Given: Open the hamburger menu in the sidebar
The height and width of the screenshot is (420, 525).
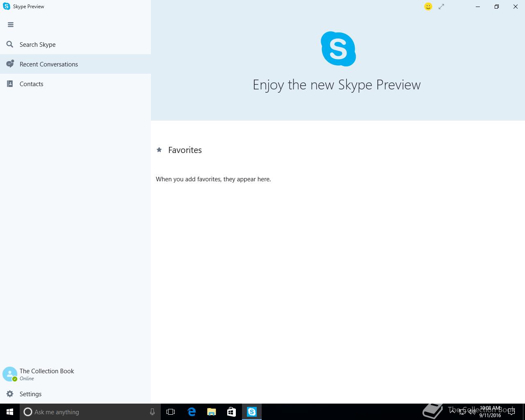Looking at the screenshot, I should (11, 25).
